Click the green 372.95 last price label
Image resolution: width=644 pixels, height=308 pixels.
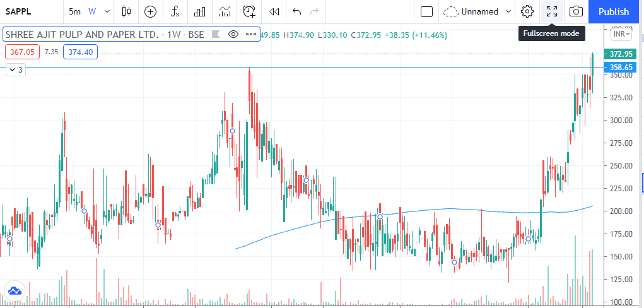621,54
